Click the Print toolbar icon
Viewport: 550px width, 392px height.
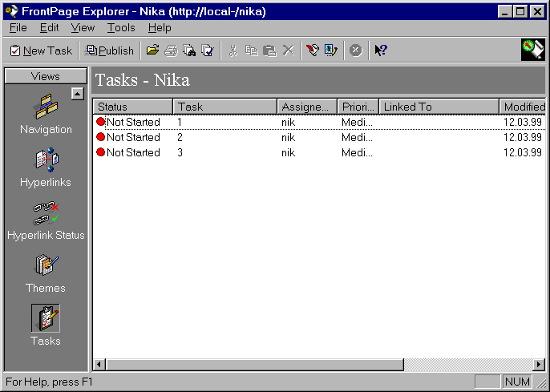[171, 51]
